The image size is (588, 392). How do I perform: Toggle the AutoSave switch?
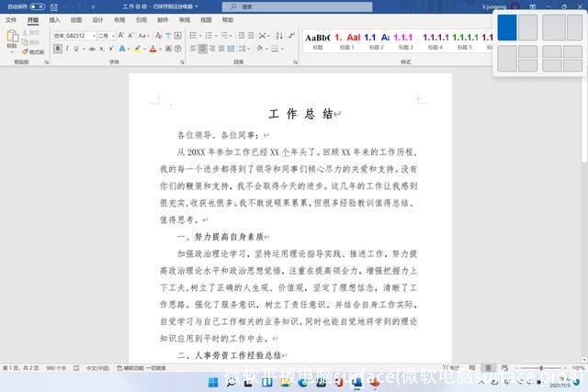[x=37, y=6]
